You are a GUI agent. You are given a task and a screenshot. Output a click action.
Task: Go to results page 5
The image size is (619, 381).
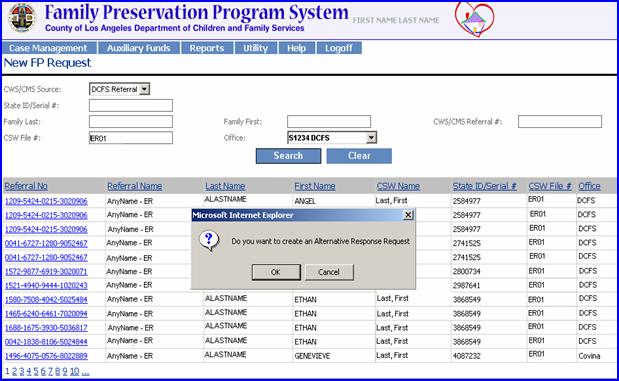(36, 372)
